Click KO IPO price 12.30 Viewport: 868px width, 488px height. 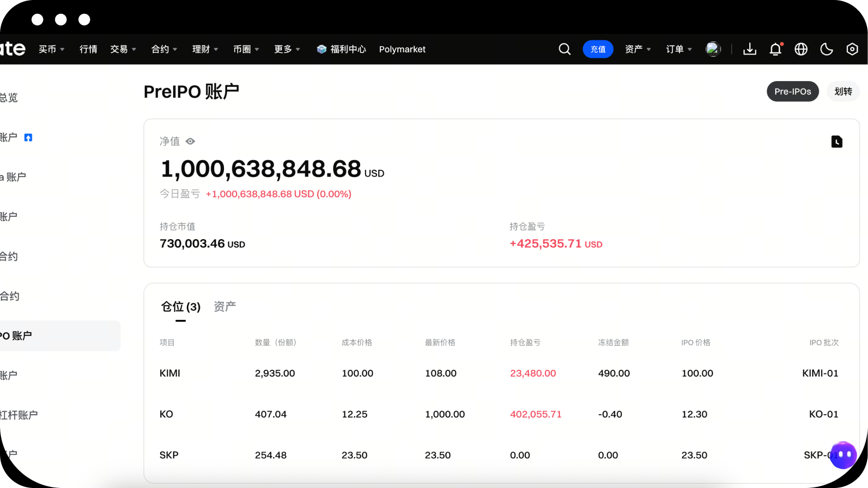point(695,414)
